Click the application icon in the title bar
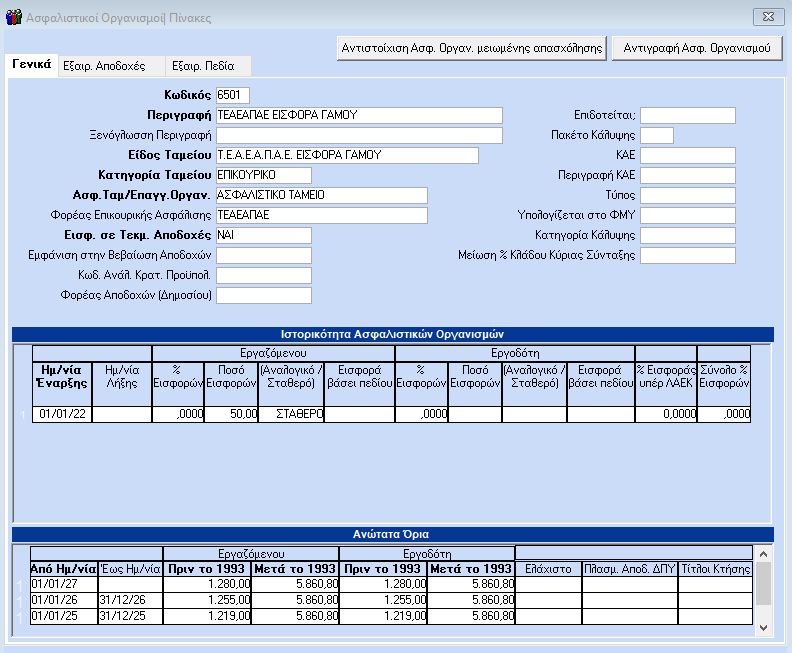Viewport: 792px width, 653px height. coord(12,16)
